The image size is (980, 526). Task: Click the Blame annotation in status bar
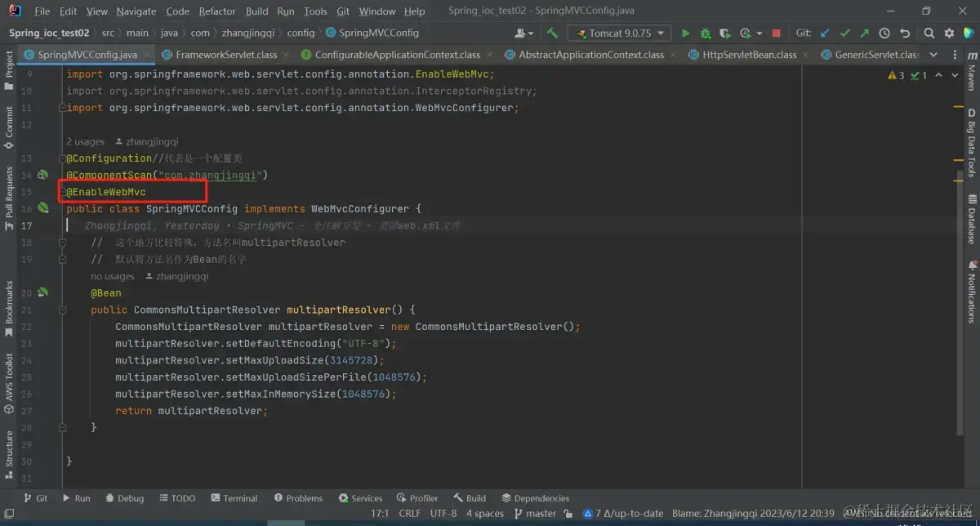(x=752, y=513)
